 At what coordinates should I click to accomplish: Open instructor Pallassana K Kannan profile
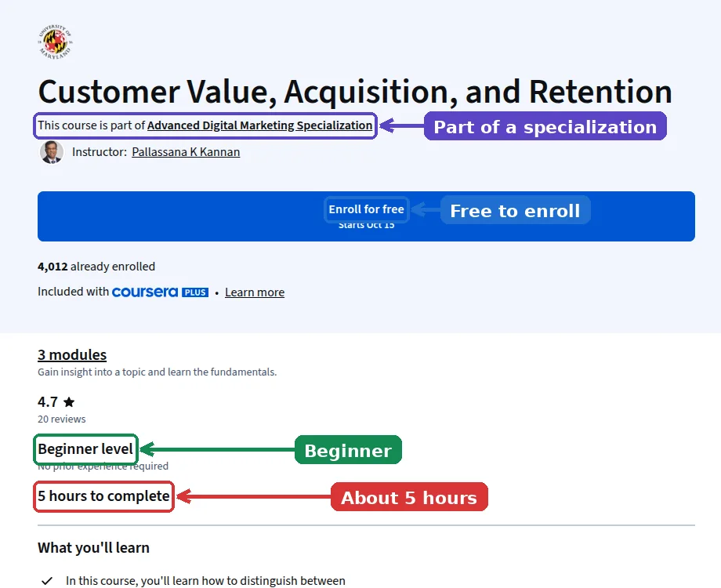point(186,152)
